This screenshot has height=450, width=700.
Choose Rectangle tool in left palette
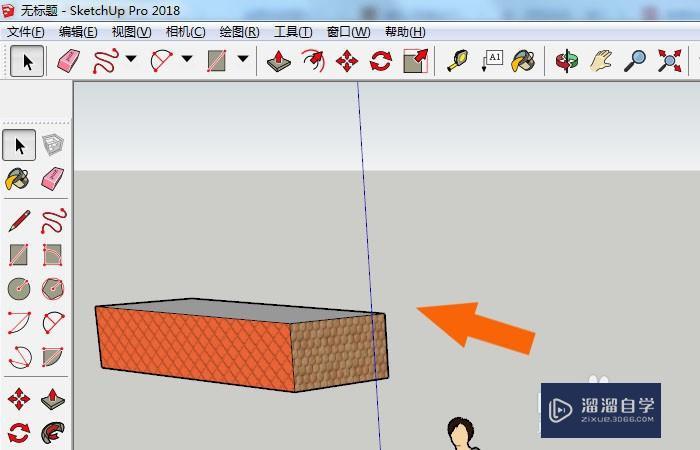click(x=19, y=255)
